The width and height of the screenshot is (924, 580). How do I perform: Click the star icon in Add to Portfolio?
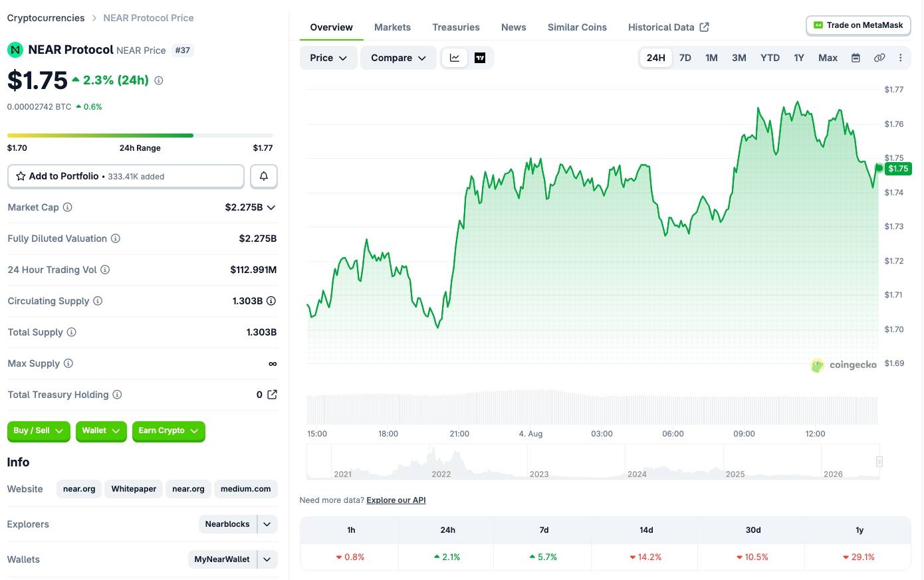(21, 176)
